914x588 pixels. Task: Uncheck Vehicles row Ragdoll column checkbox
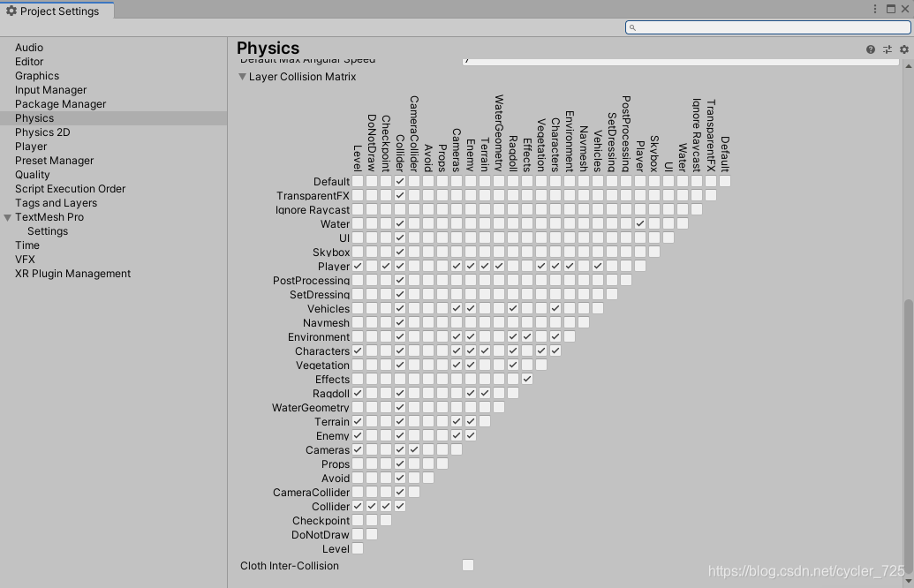pyautogui.click(x=513, y=308)
